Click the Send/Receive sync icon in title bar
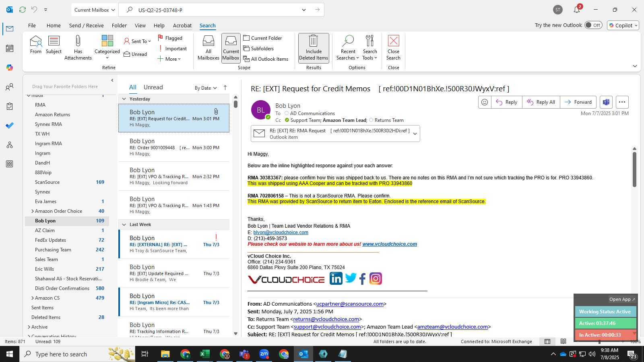Viewport: 644px width, 362px height. 23,10
